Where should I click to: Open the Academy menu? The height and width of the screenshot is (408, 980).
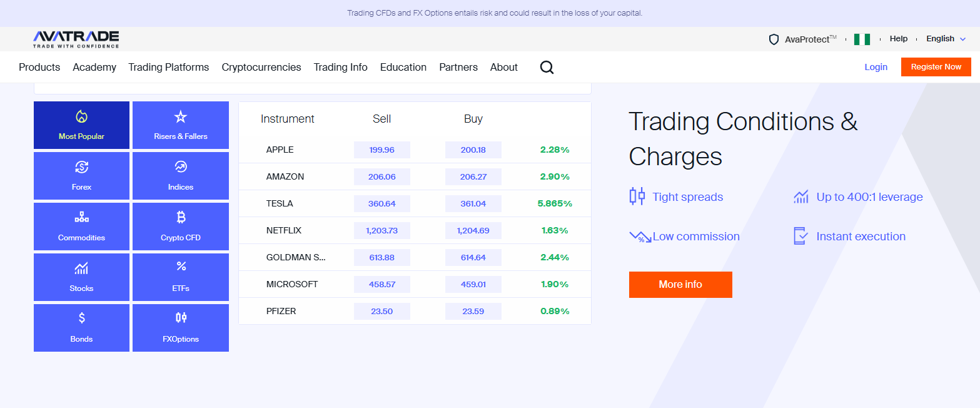click(94, 67)
